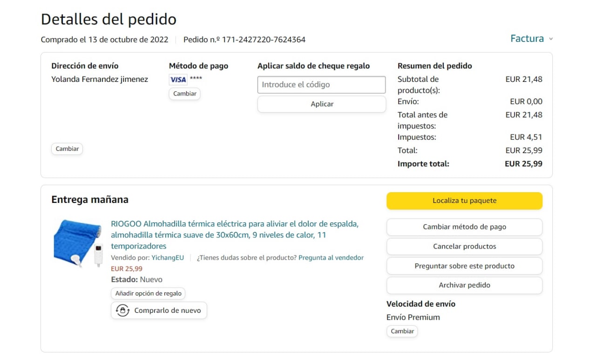Archive the order with Archivar pedido
Screen dimensions: 596x364
(464, 285)
